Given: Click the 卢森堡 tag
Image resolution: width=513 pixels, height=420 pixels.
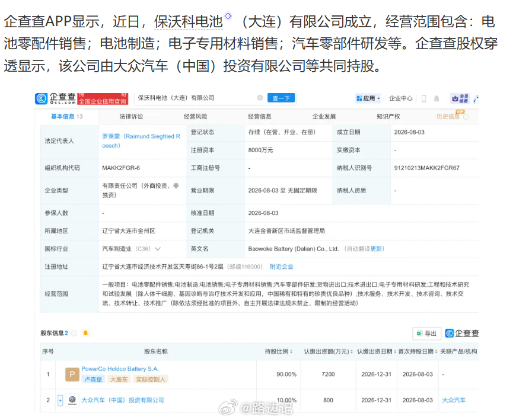Looking at the screenshot, I should 93,380.
